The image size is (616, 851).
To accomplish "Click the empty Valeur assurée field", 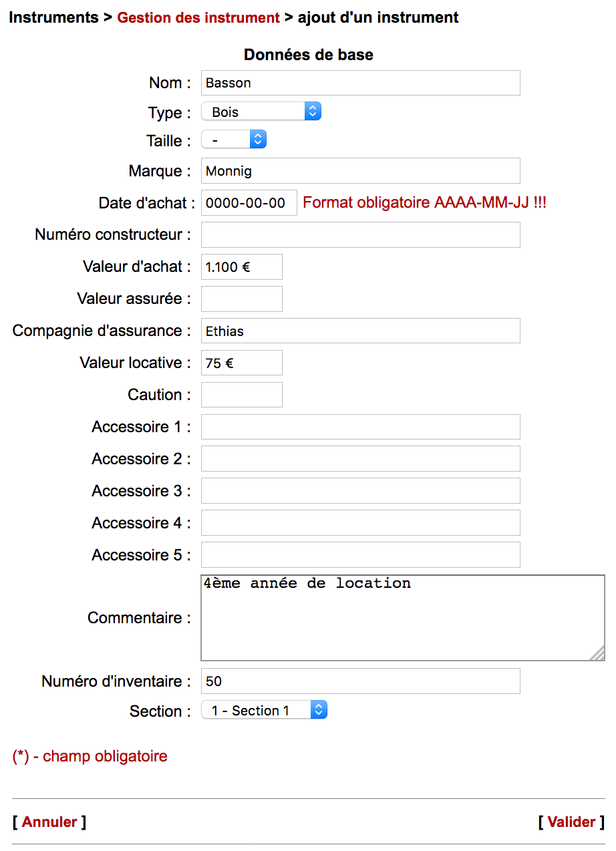I will click(x=241, y=299).
